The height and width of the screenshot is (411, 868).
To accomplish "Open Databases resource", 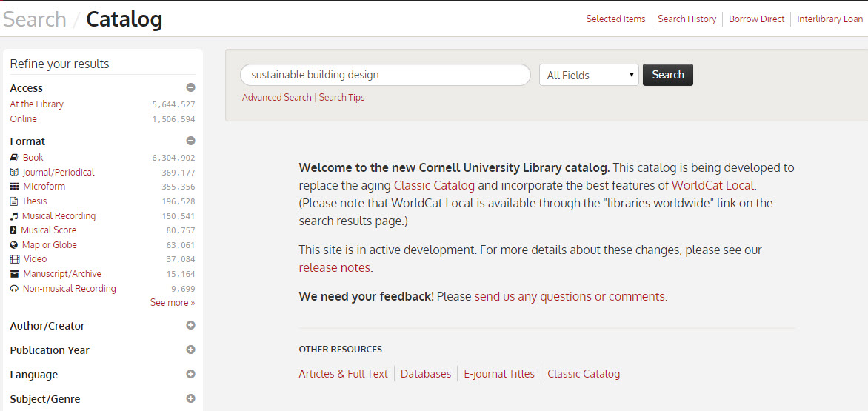I will [426, 374].
